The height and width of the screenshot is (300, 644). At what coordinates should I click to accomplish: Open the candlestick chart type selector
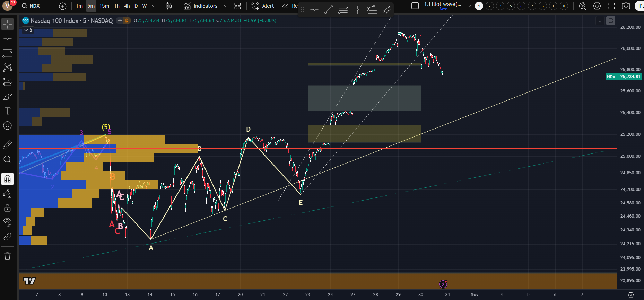coord(169,6)
